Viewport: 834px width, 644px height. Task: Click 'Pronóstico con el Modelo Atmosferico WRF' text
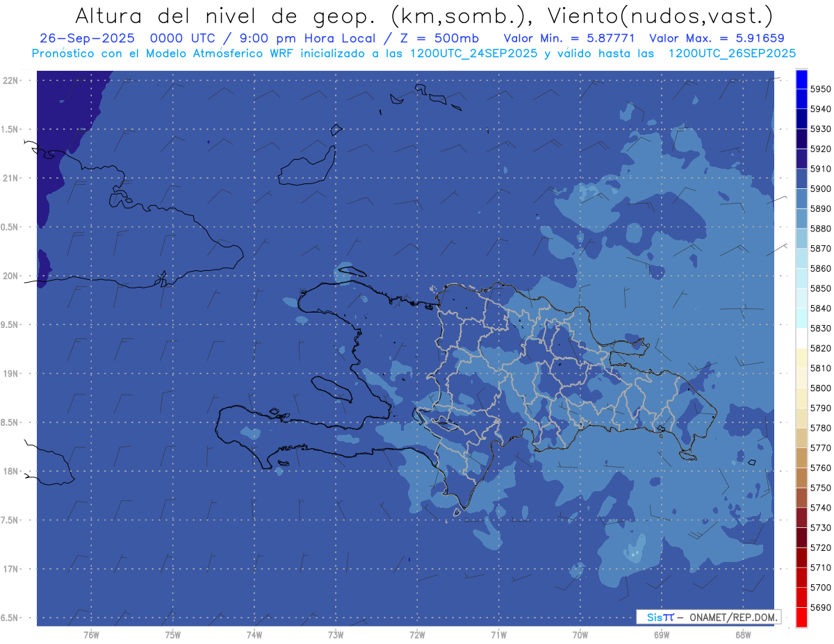(x=163, y=53)
